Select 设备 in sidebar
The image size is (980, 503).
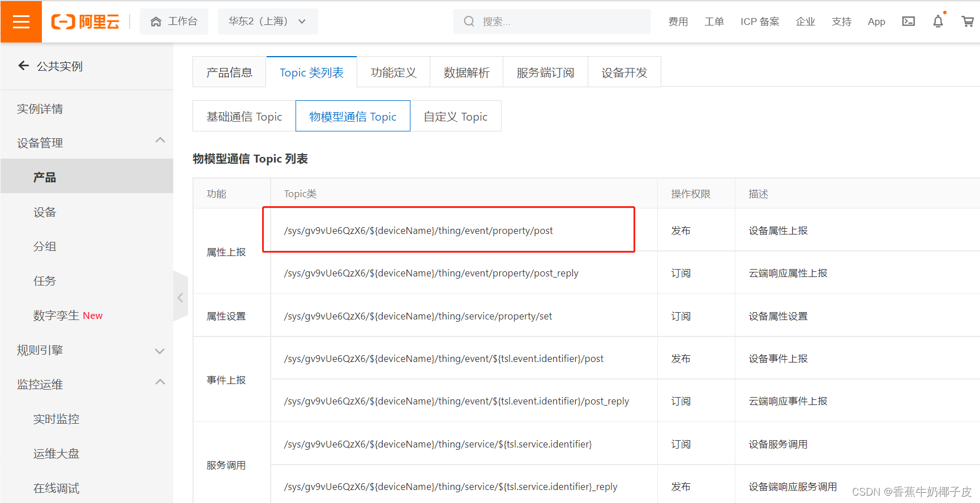[45, 212]
